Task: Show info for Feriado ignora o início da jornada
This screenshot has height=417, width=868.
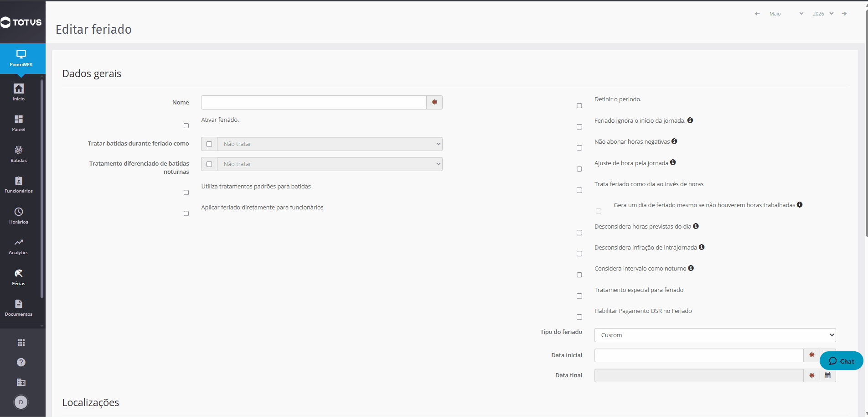Action: [x=690, y=120]
